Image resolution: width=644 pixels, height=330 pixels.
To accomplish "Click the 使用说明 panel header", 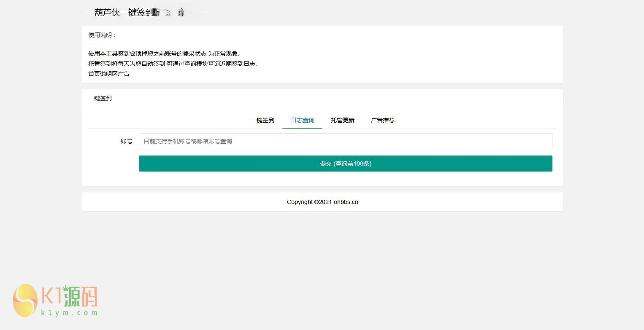I will (102, 35).
